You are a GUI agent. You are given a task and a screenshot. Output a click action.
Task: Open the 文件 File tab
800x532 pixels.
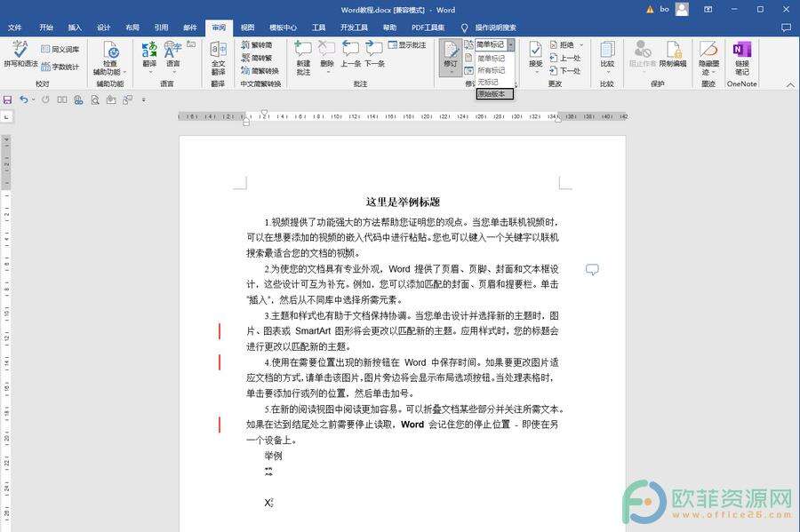point(15,28)
